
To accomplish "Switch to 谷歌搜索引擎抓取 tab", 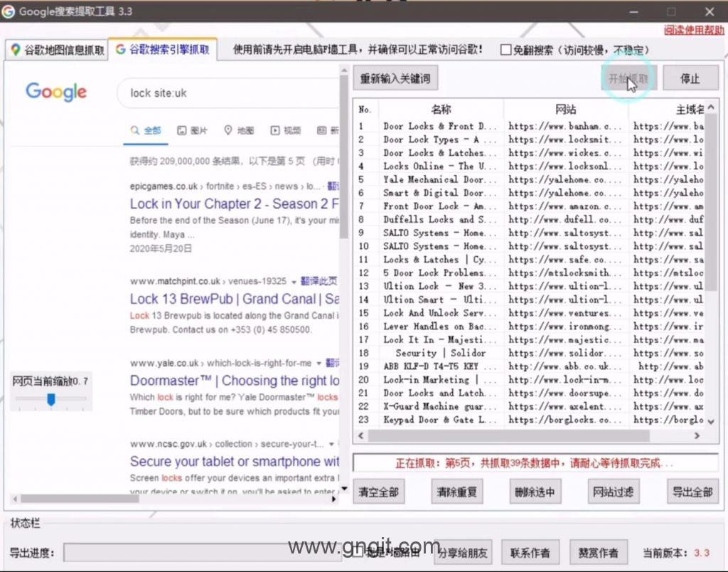I will pyautogui.click(x=163, y=50).
